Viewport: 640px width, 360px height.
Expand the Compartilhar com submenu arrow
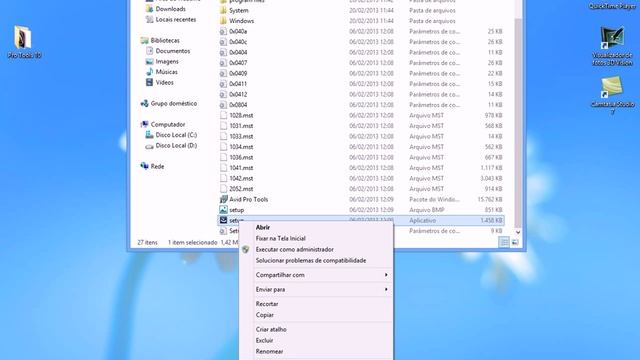tap(386, 275)
